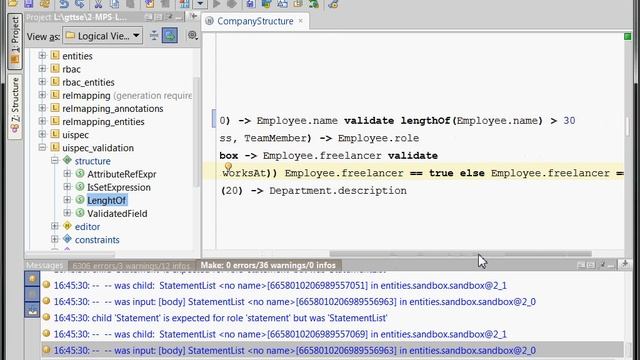The image size is (640, 360).
Task: Expand the relmapping_entities node
Action: coord(42,121)
